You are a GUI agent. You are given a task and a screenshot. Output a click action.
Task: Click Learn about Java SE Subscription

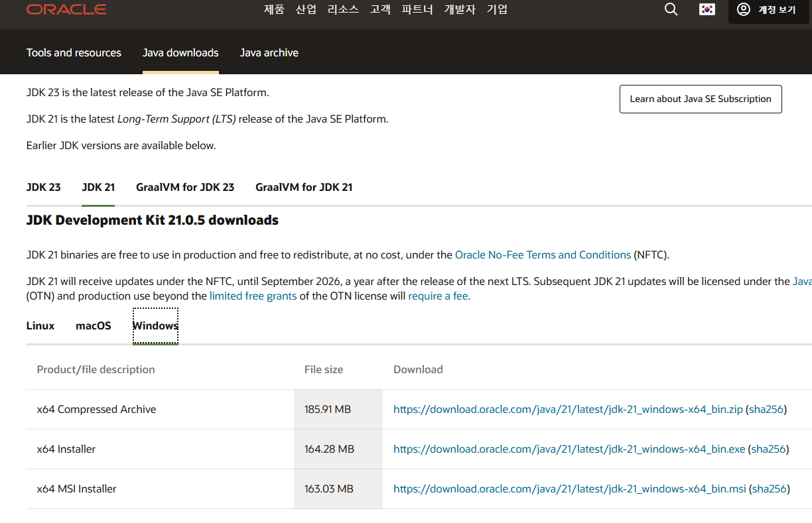click(701, 99)
